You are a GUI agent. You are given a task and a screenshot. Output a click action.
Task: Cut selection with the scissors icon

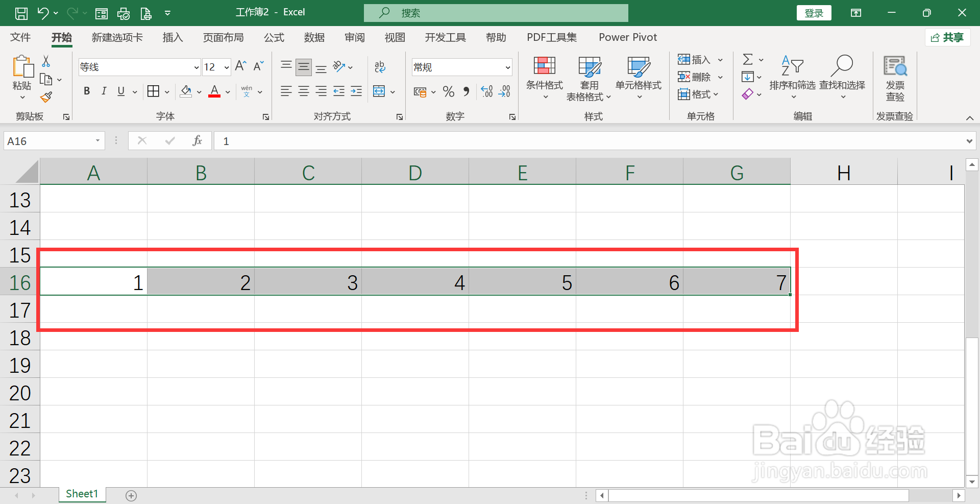(x=46, y=61)
